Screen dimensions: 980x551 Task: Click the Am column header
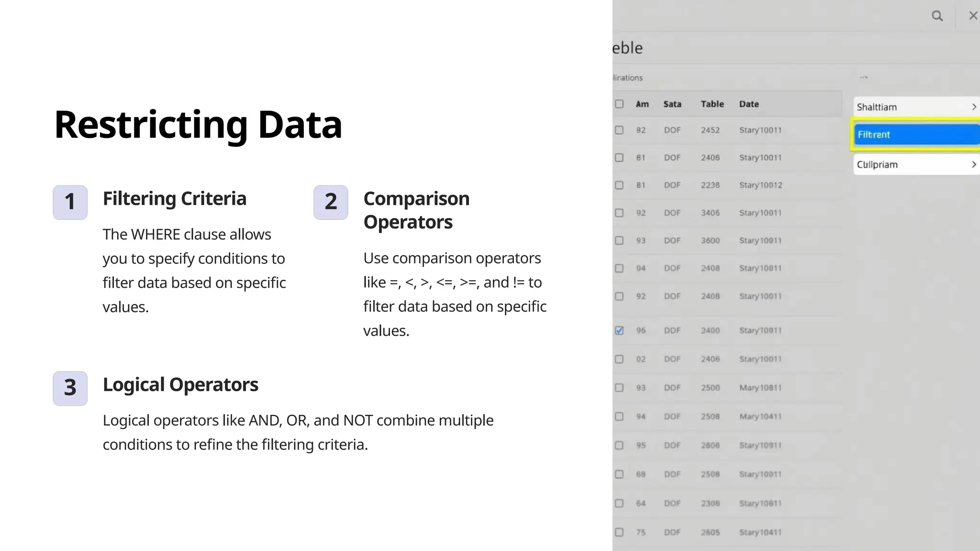tap(642, 104)
